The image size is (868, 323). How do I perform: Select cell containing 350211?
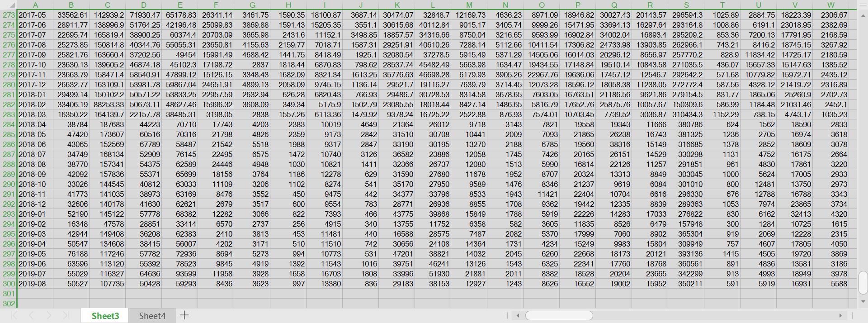point(686,284)
